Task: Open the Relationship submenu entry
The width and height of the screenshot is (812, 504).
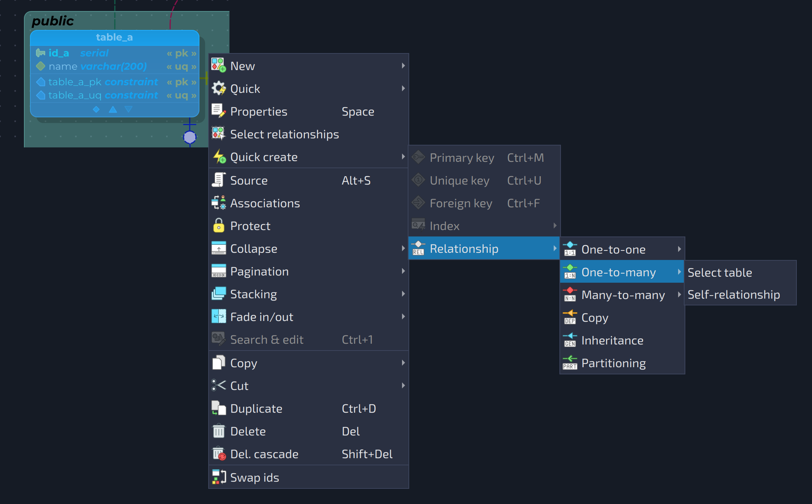Action: [x=484, y=248]
